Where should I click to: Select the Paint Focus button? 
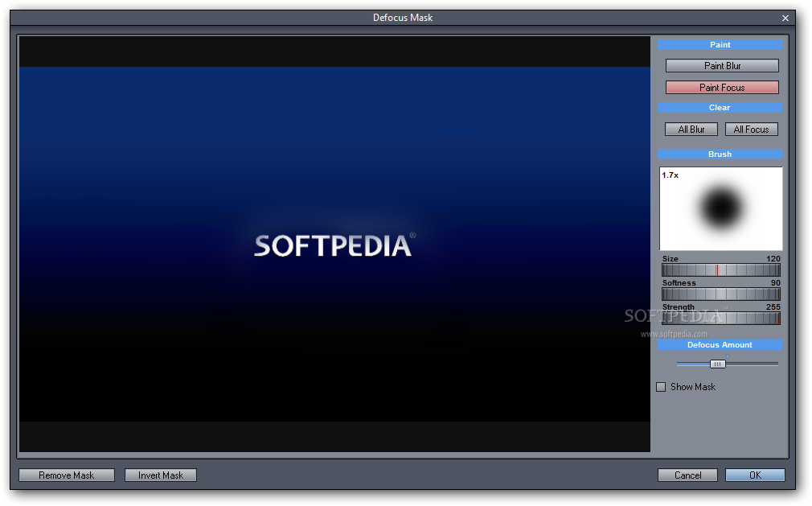click(722, 88)
